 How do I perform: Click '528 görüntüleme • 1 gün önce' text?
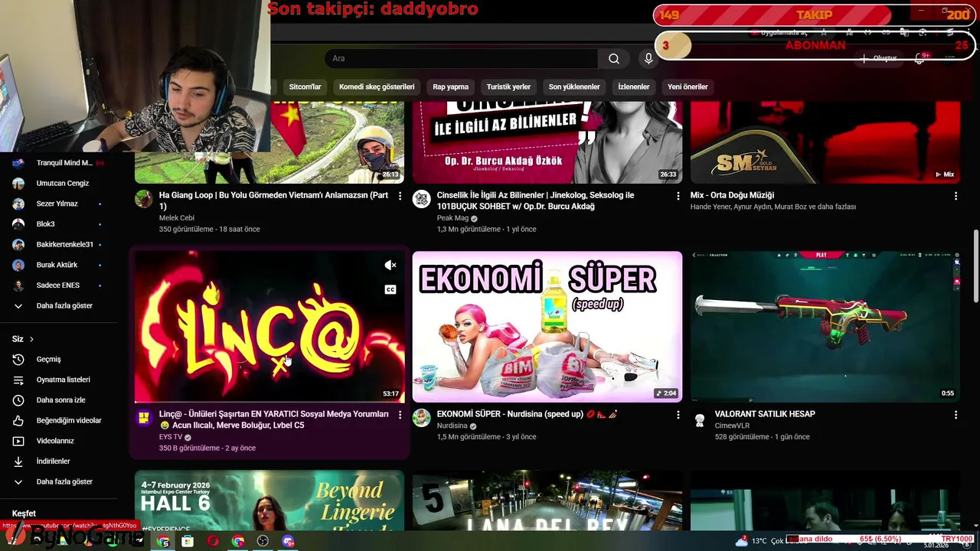click(x=763, y=437)
